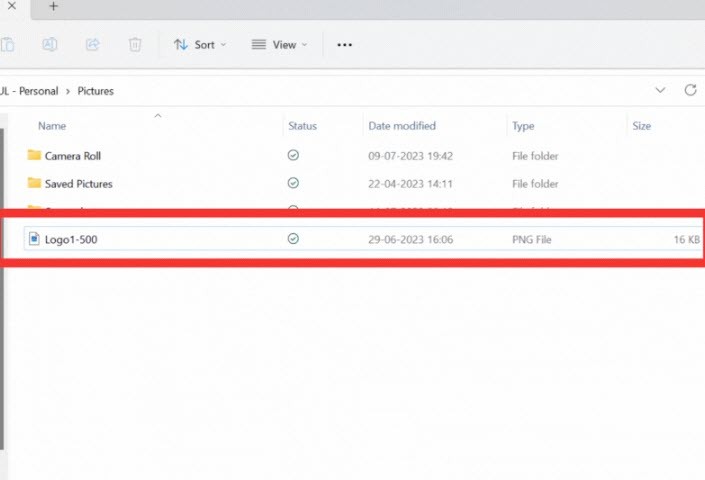Sort by the Status column header
This screenshot has height=480, width=705.
pos(303,126)
